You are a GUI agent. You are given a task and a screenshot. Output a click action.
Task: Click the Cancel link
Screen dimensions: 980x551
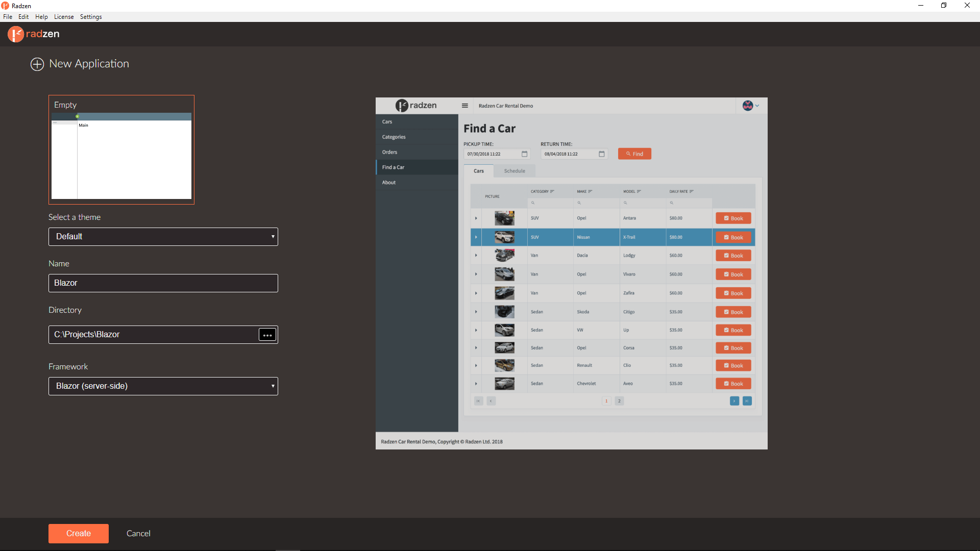(138, 534)
